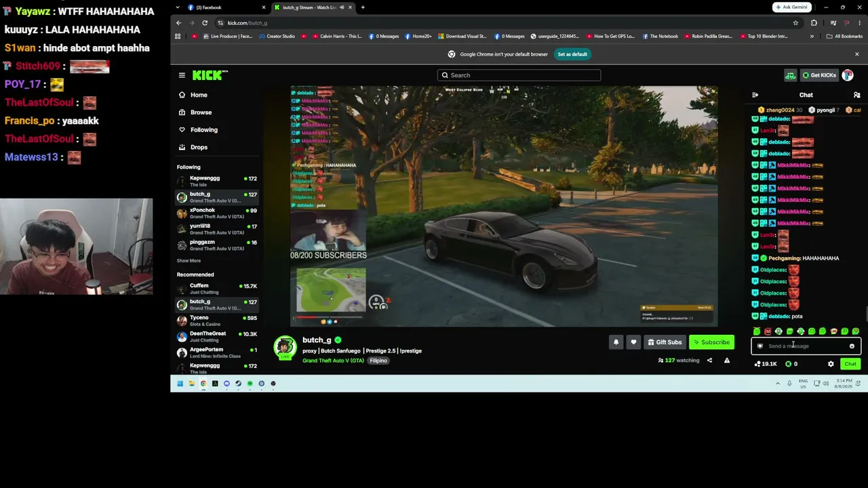Click the green Subscribe button
The height and width of the screenshot is (488, 868).
coord(711,342)
